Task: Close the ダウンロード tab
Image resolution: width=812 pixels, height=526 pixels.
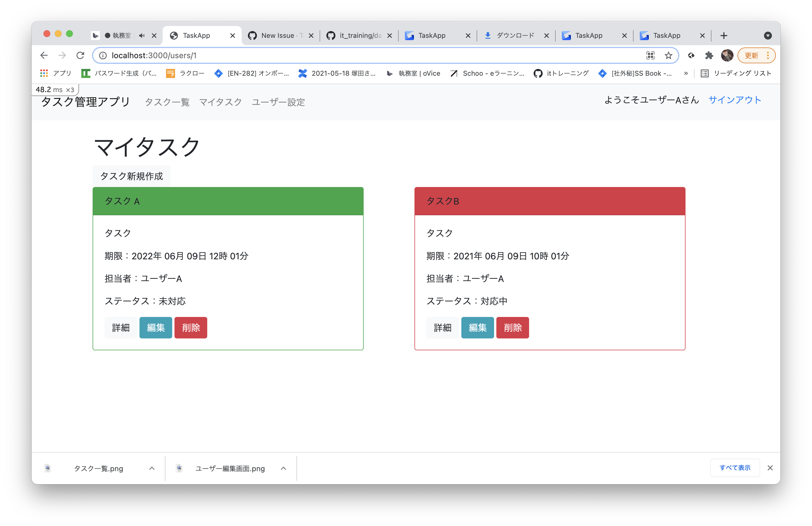Action: (x=547, y=36)
